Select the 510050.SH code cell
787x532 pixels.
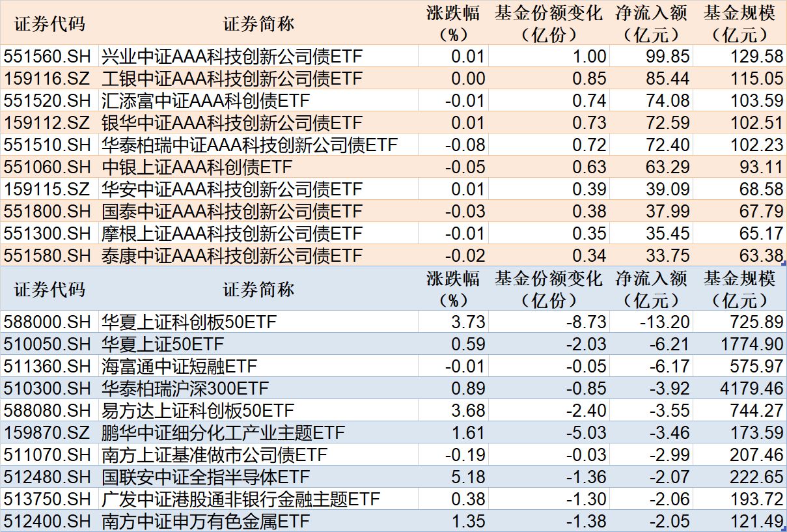(49, 344)
